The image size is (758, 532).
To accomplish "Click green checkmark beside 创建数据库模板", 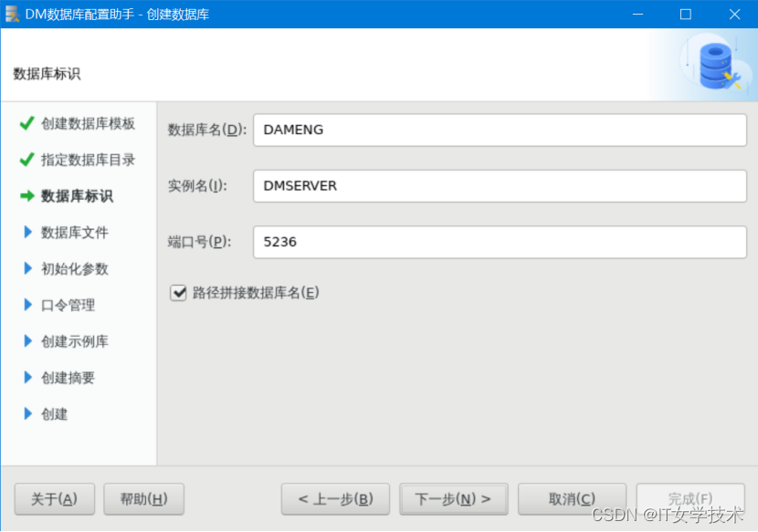I will point(27,123).
